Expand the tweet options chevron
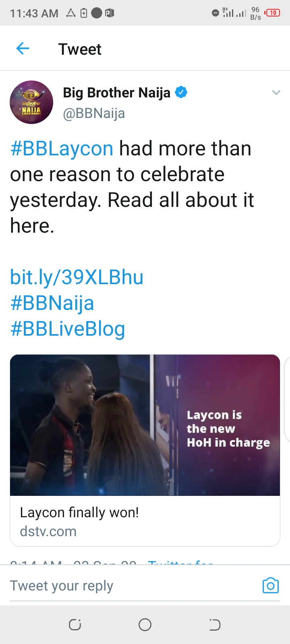Screen dimensions: 290x644 (x=276, y=93)
